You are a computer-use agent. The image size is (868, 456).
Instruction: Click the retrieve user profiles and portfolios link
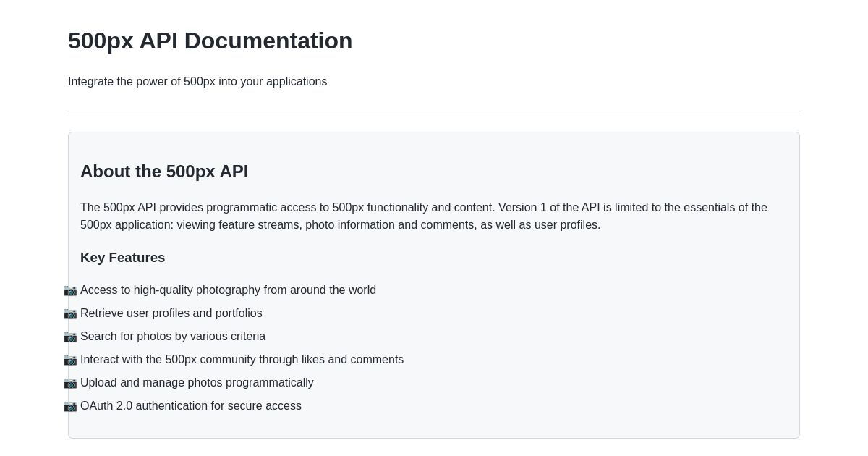click(171, 313)
